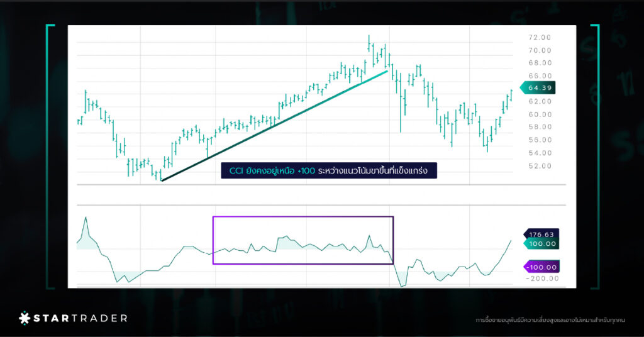Image resolution: width=644 pixels, height=337 pixels.
Task: Click the STARTRADER star logo icon
Action: (25, 318)
